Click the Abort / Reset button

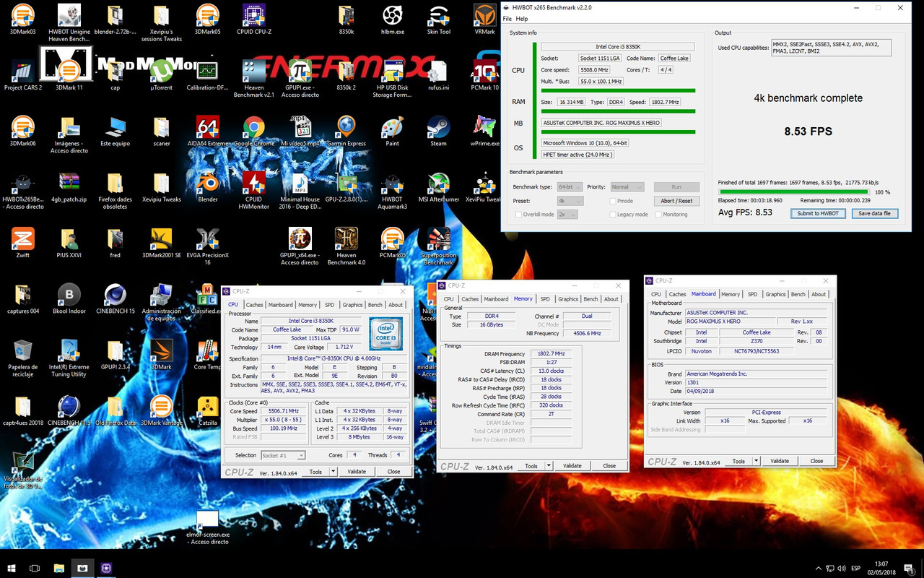pos(676,201)
